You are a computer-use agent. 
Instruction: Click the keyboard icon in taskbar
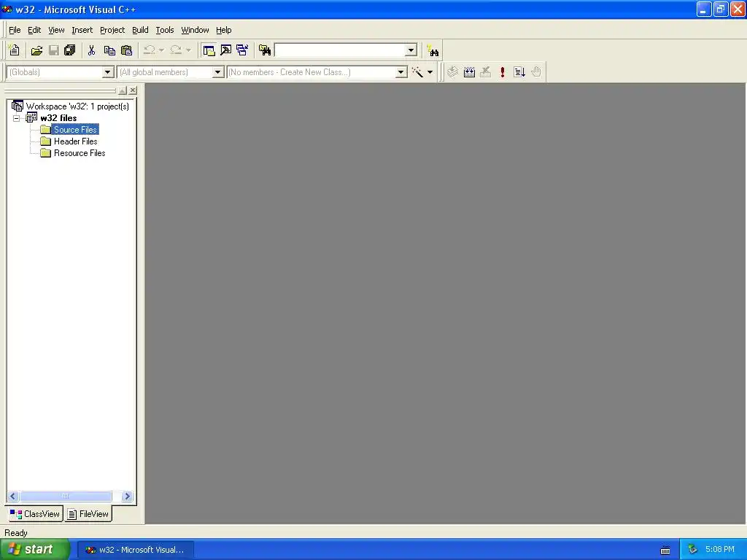(x=665, y=550)
